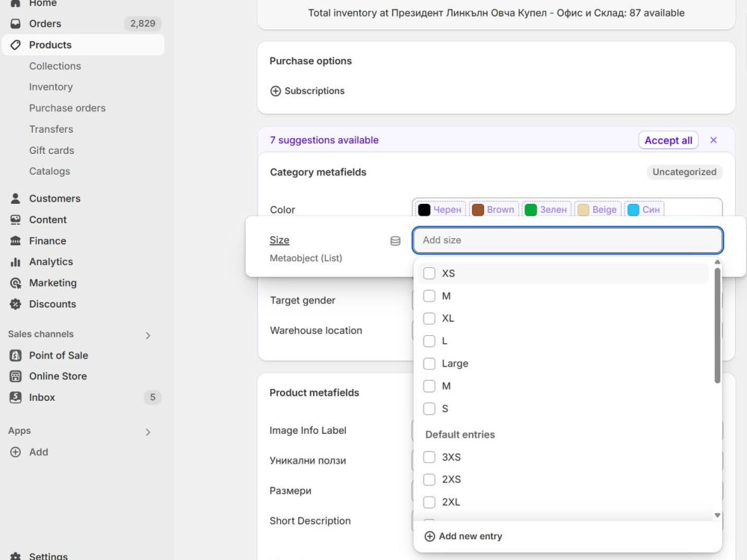Select the Large size checkbox
747x560 pixels.
pyautogui.click(x=430, y=364)
